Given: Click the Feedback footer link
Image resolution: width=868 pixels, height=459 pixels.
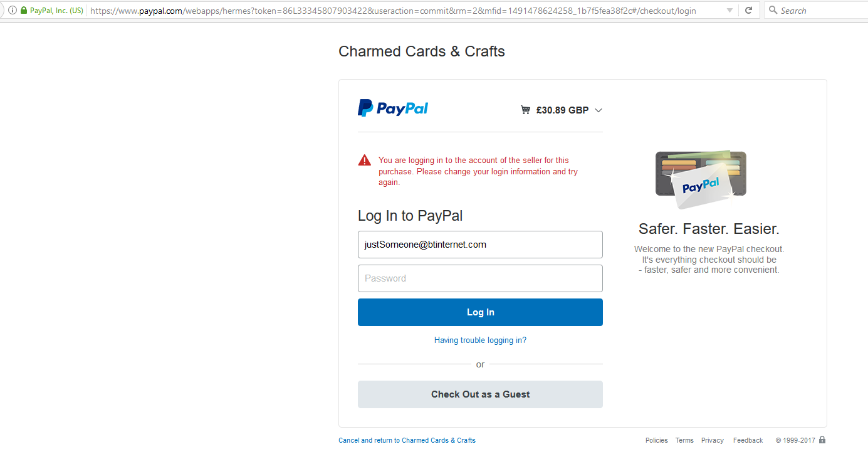Looking at the screenshot, I should (x=748, y=440).
